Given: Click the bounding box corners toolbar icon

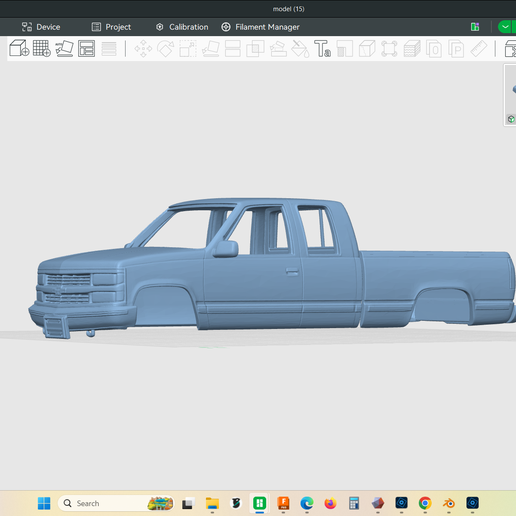Looking at the screenshot, I should [x=389, y=49].
